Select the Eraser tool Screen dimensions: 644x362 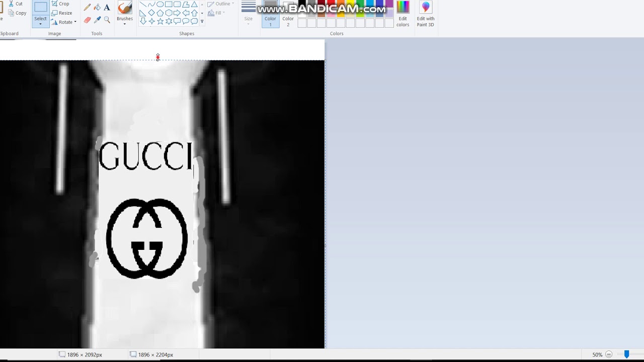[x=87, y=20]
